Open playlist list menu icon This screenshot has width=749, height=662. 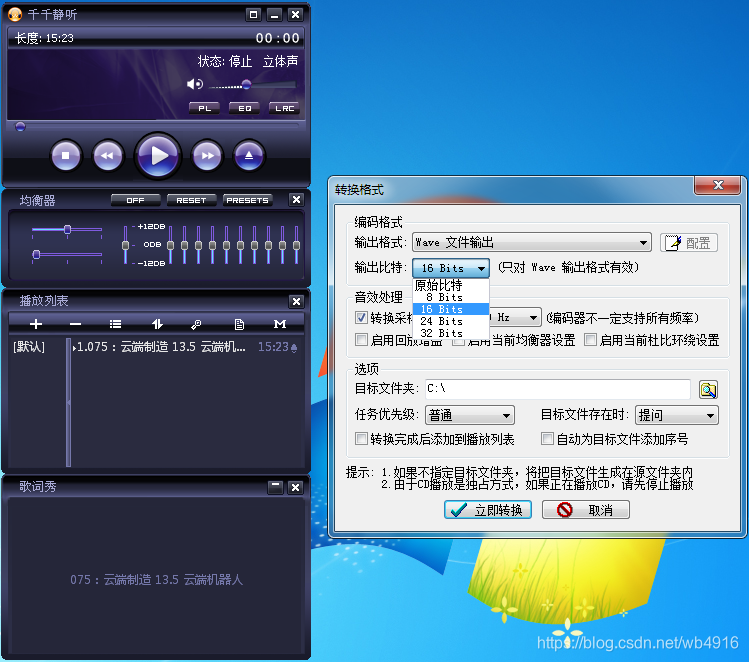115,324
